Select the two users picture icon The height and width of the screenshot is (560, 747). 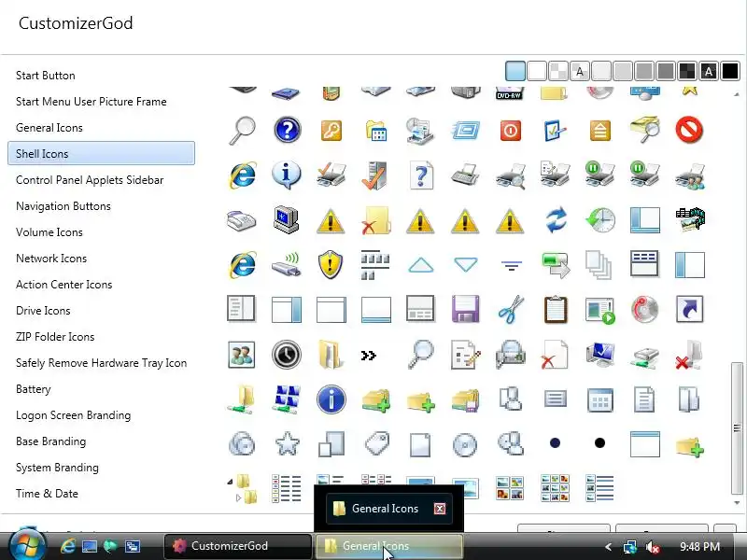coord(242,355)
